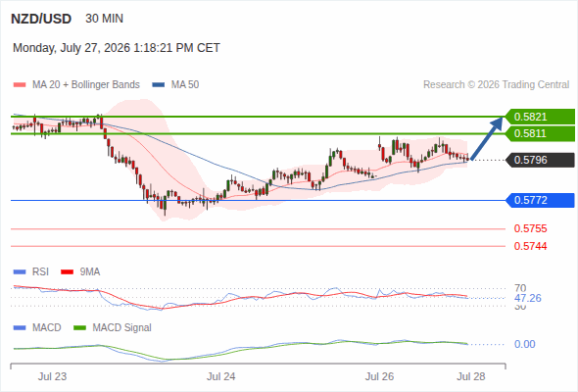
Task: Click the 9MA legend swatch
Action: coord(67,272)
